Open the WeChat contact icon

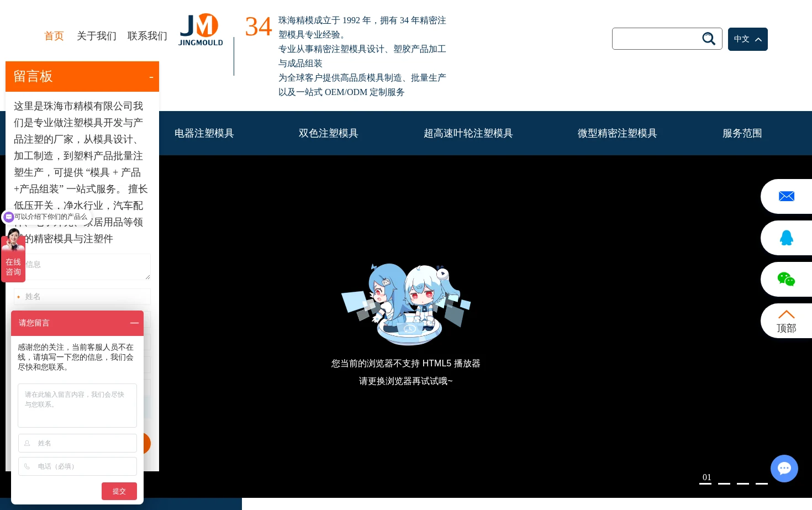[x=787, y=279]
